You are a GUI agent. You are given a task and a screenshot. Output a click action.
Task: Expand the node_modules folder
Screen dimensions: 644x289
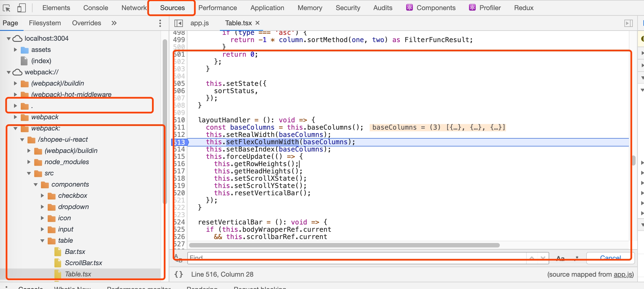click(29, 162)
